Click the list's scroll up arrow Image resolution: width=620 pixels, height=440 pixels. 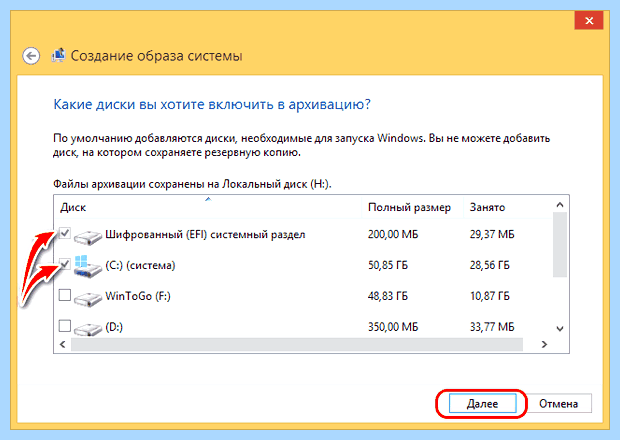[x=560, y=204]
